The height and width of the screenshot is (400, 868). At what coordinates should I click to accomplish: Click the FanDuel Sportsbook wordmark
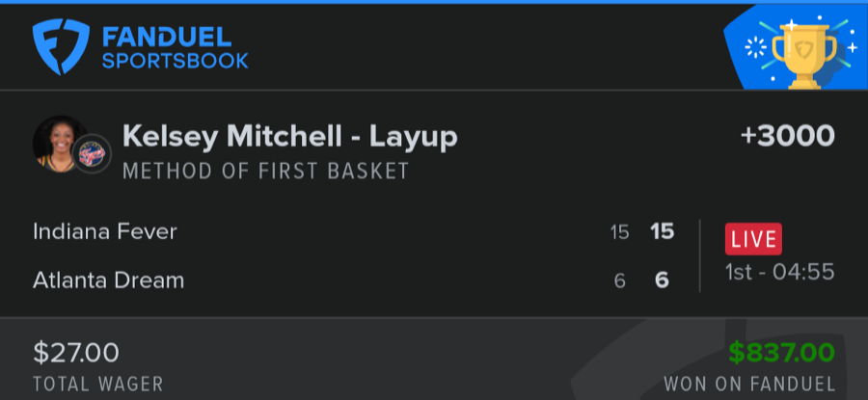[x=175, y=48]
